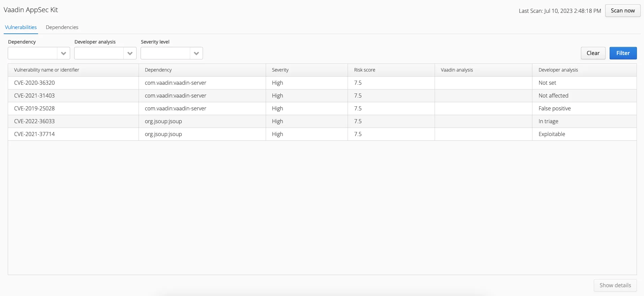Click the Last Scan timestamp text

pyautogui.click(x=560, y=11)
